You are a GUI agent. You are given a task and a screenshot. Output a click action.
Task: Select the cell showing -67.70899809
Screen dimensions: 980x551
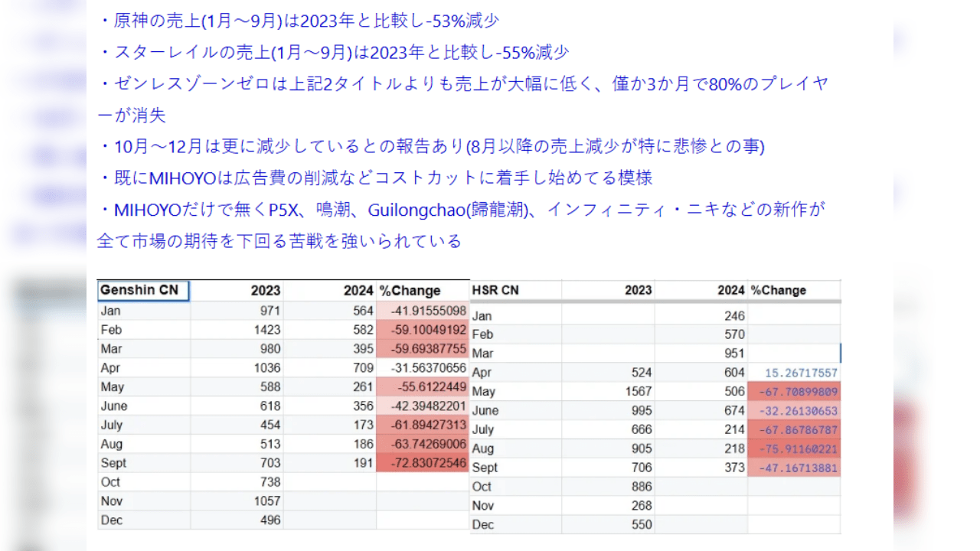[794, 391]
